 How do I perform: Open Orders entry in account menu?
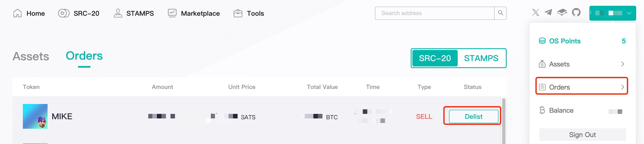click(x=581, y=87)
